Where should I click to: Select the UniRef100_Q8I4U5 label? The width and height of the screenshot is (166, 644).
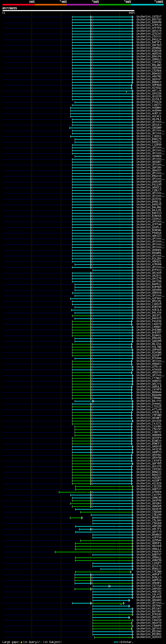[x=149, y=273]
